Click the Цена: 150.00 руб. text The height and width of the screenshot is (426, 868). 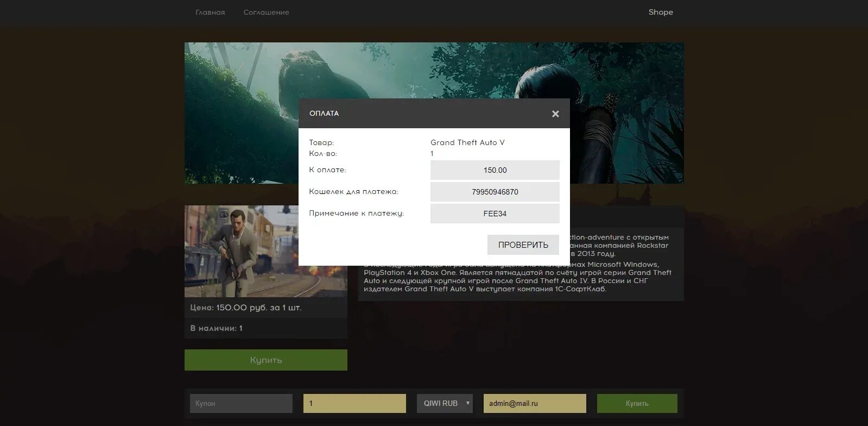click(x=246, y=308)
